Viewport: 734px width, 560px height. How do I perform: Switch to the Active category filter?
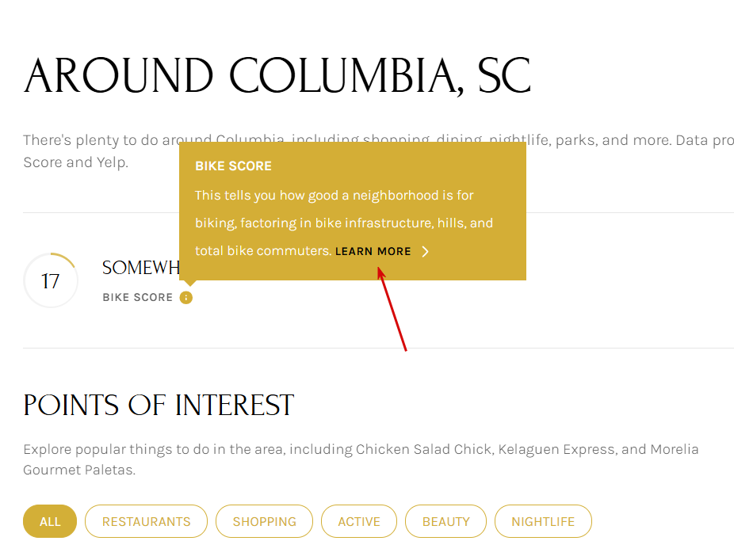pyautogui.click(x=359, y=521)
